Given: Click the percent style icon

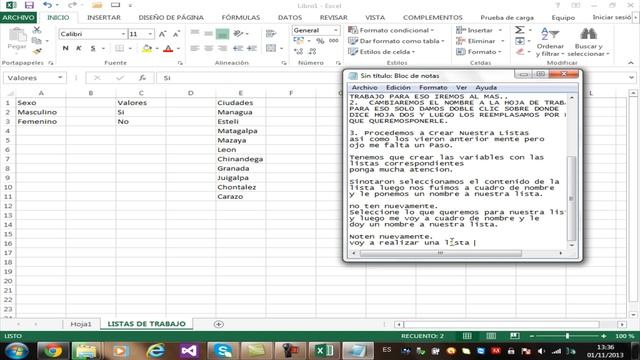Looking at the screenshot, I should coord(320,41).
